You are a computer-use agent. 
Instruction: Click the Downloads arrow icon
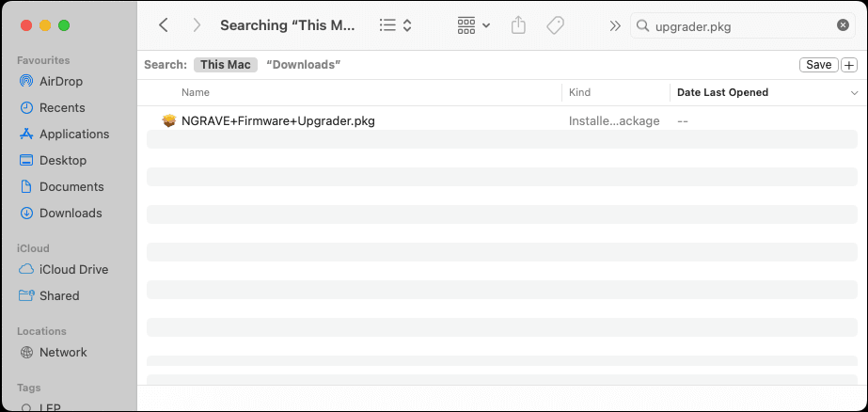26,213
